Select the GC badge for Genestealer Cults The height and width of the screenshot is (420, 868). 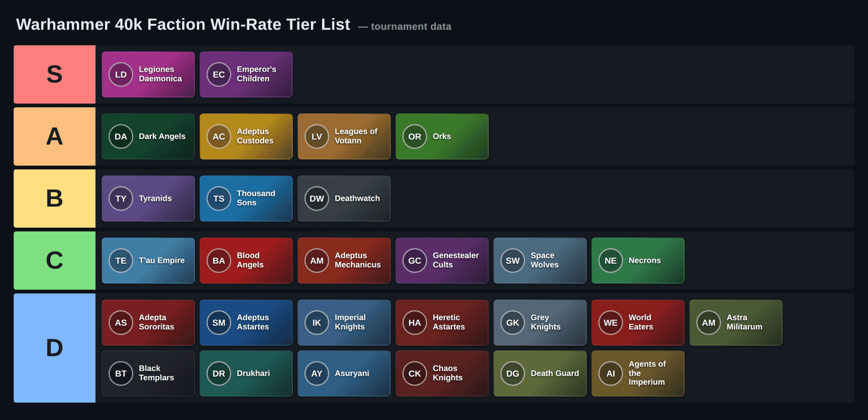point(415,260)
